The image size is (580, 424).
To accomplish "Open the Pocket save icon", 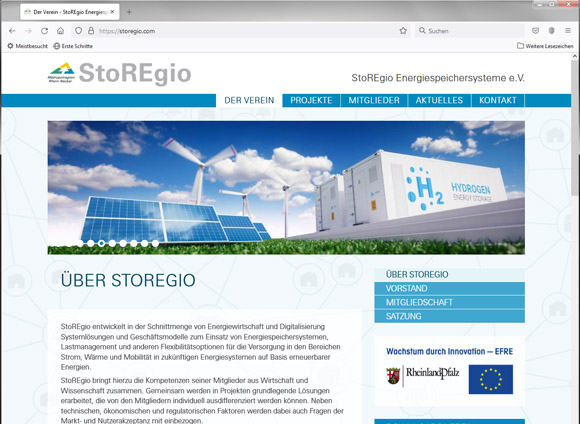I will tap(535, 31).
